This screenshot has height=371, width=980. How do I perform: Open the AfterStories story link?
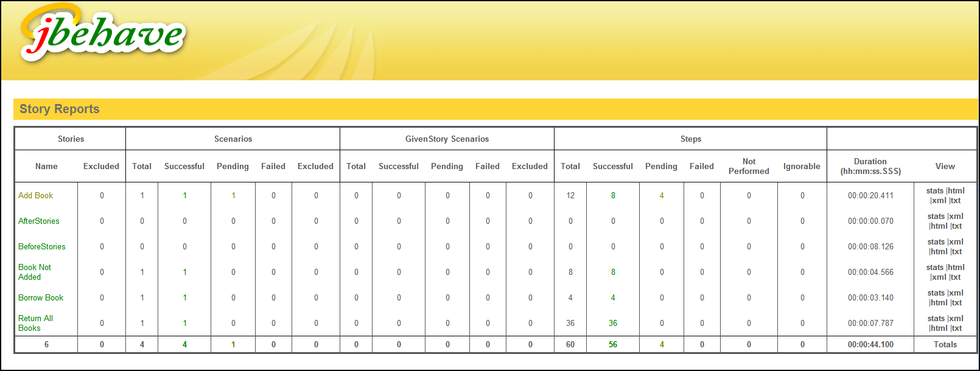[39, 221]
